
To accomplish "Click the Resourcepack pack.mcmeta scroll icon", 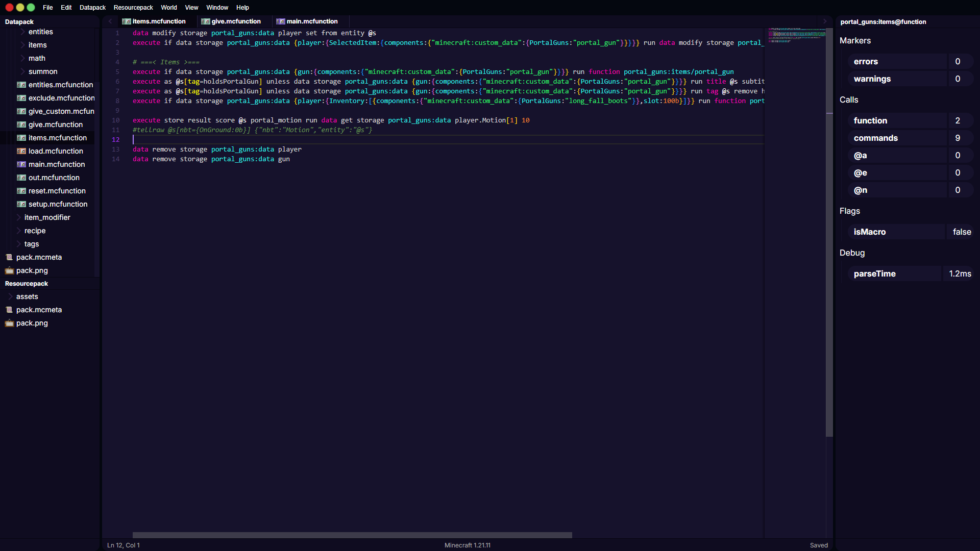I will click(9, 310).
